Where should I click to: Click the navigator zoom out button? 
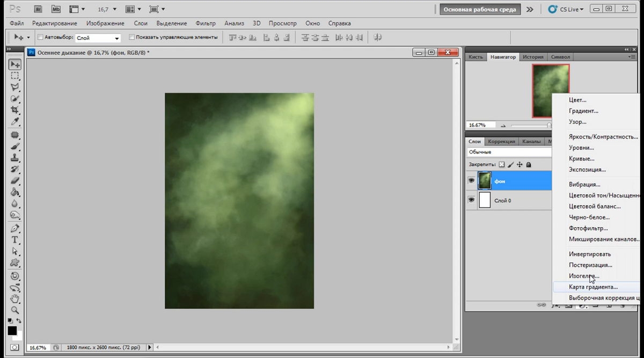point(503,126)
